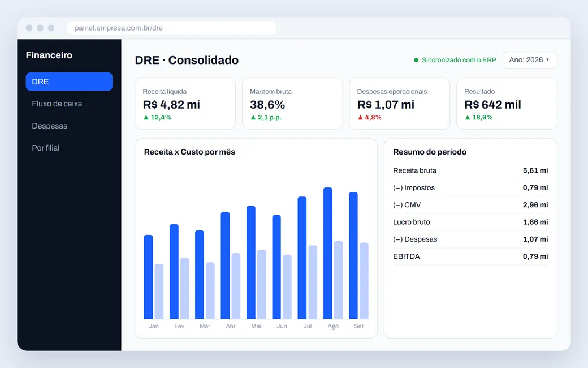Image resolution: width=588 pixels, height=368 pixels.
Task: Select the Jun light blue cost bar
Action: 287,287
